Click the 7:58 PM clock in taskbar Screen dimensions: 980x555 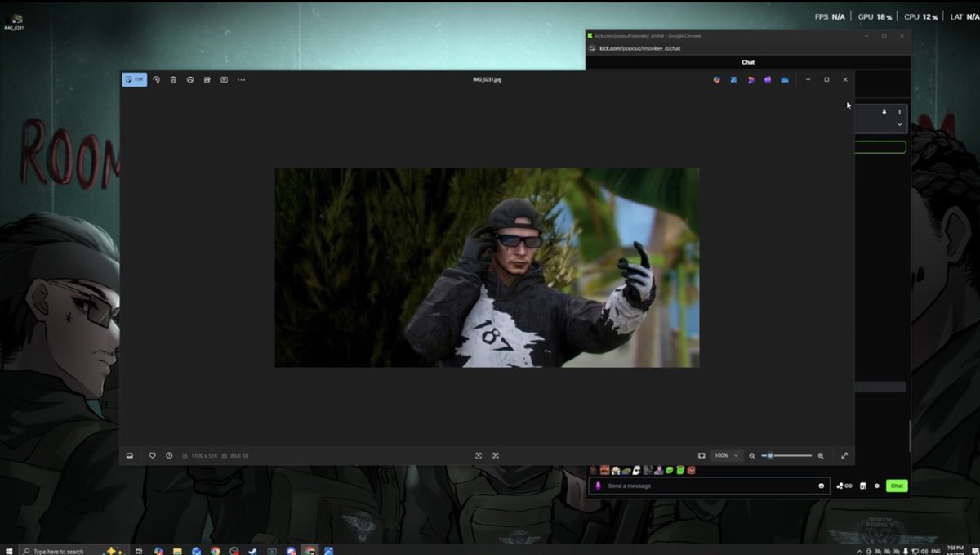tap(955, 549)
